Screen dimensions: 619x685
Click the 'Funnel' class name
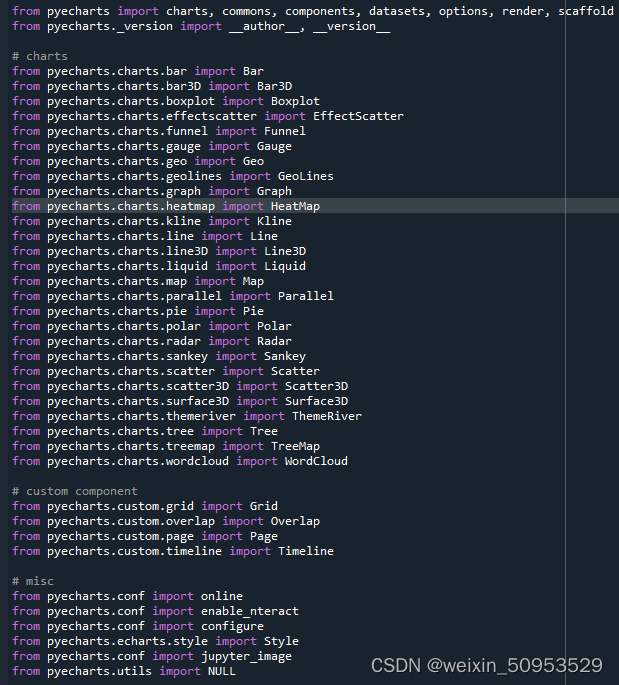pos(285,131)
